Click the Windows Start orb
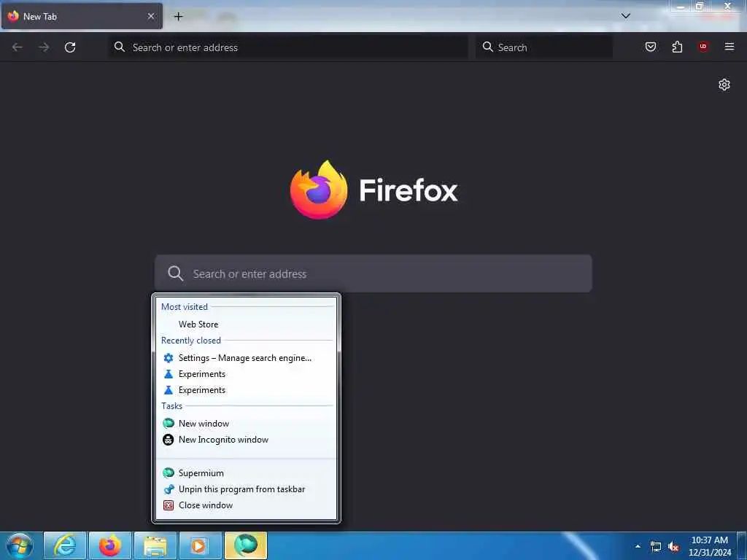 pyautogui.click(x=20, y=545)
